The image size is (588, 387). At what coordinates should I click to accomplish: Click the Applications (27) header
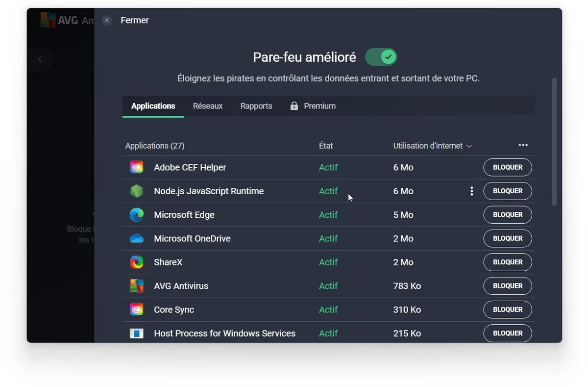point(155,146)
